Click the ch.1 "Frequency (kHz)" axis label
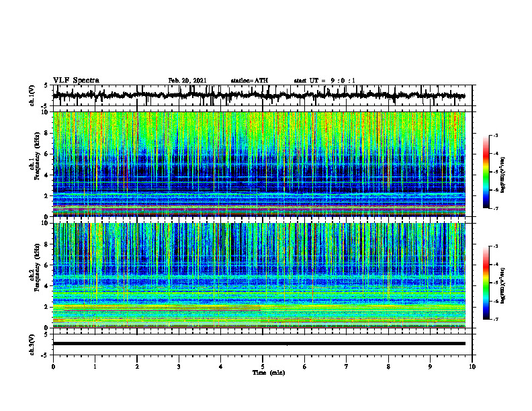The height and width of the screenshot is (411, 532). click(38, 156)
